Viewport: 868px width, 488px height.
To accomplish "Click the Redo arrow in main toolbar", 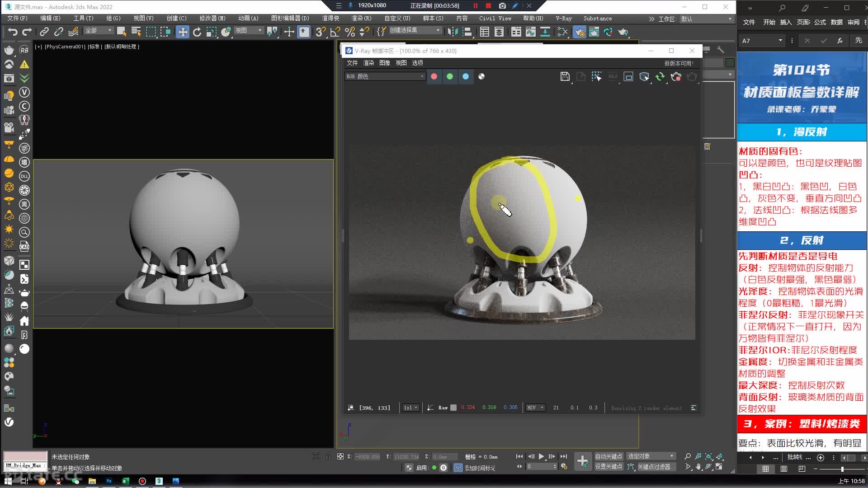I will click(27, 32).
